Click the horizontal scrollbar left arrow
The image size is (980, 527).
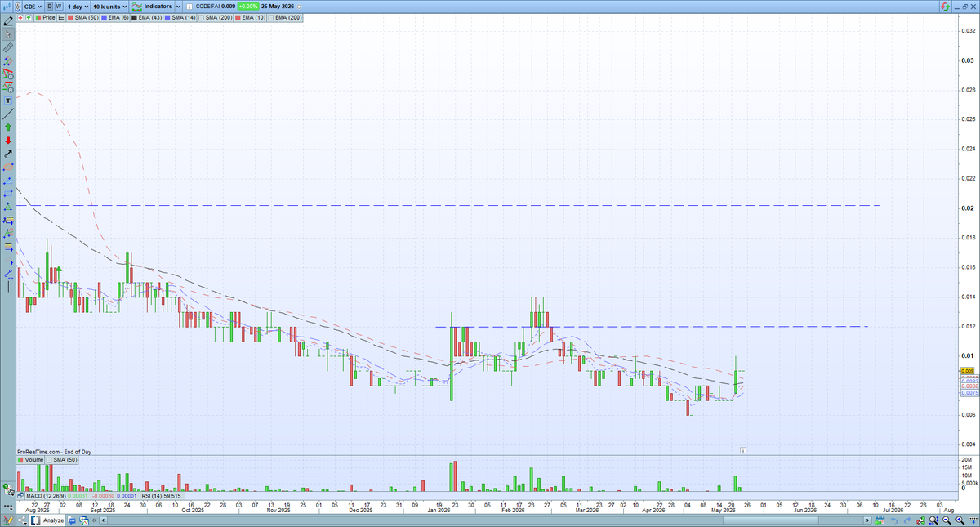click(x=103, y=520)
